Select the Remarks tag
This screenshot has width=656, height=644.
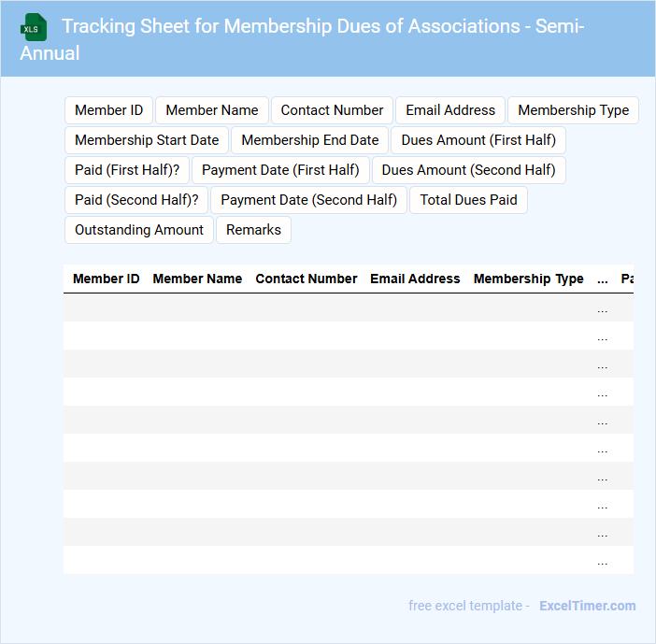(253, 230)
